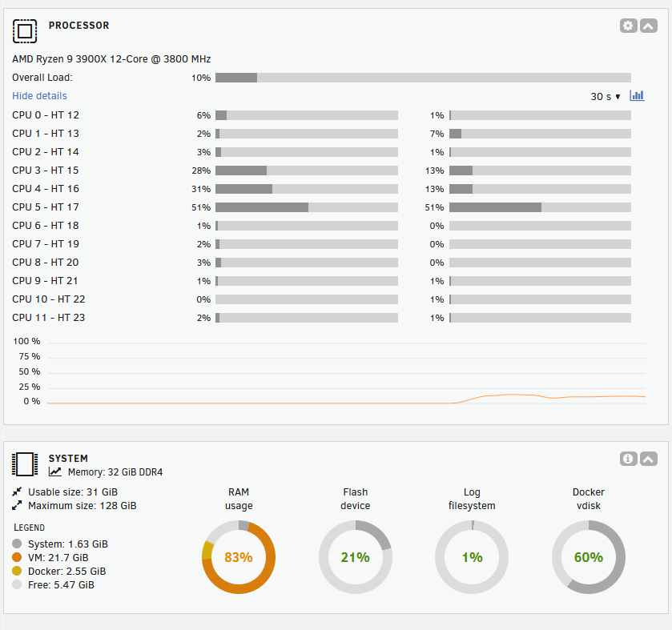Click the Docker vdisk 60% donut chart
Viewport: 672px width, 630px height.
coord(589,557)
